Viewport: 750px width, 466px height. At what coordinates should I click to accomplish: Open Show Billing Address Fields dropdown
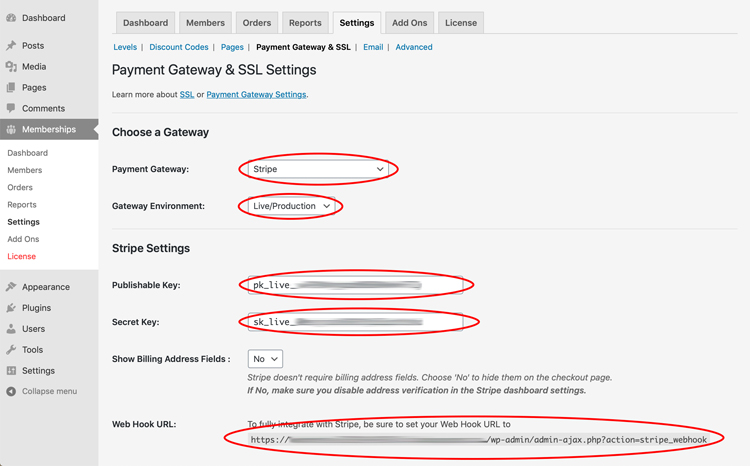[x=265, y=359]
